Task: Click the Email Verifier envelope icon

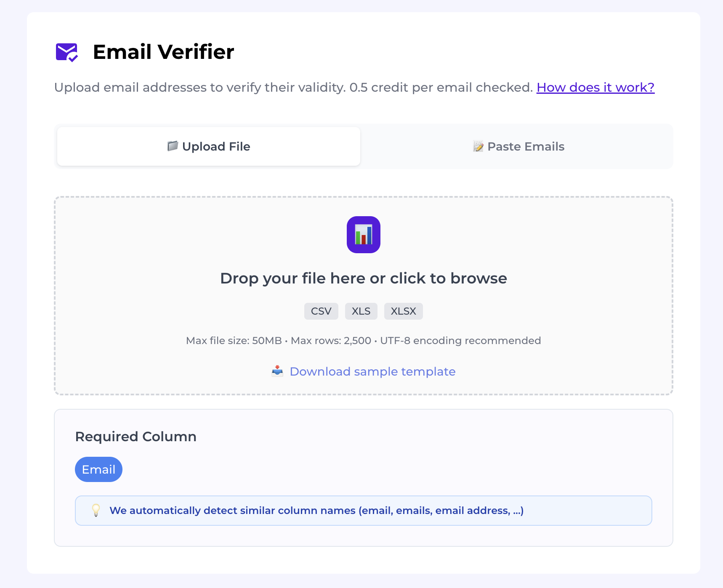Action: click(x=67, y=52)
